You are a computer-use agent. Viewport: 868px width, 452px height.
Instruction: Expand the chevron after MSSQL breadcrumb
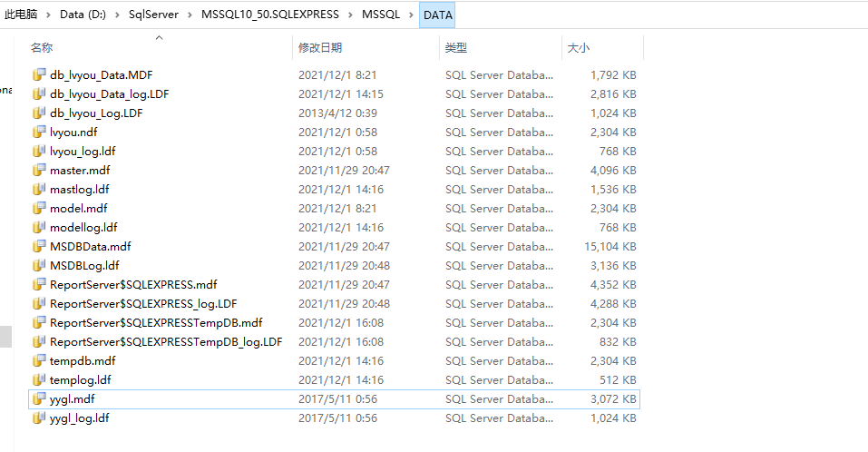(x=411, y=15)
